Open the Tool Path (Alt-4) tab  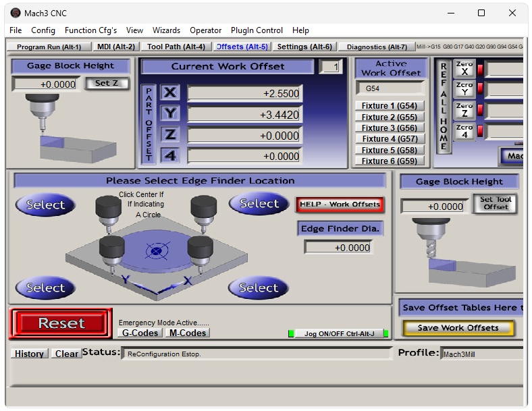176,47
